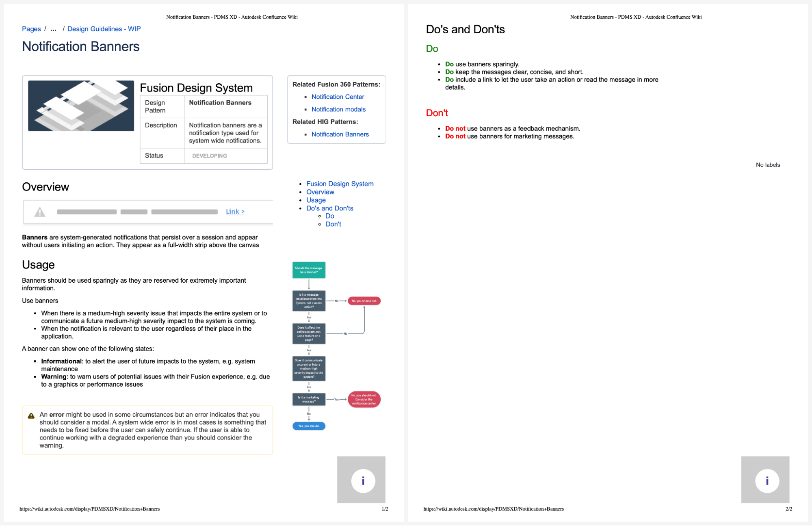Click the wiki URL footer on page 2/2

(x=494, y=509)
